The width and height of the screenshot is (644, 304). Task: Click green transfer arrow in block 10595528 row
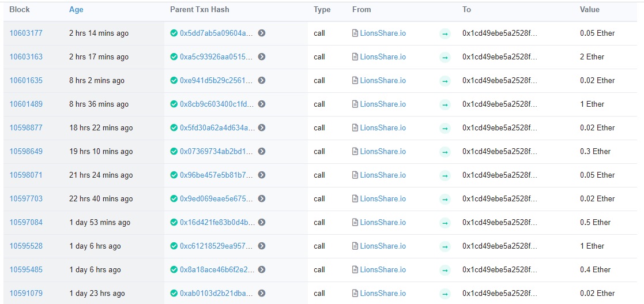[445, 246]
